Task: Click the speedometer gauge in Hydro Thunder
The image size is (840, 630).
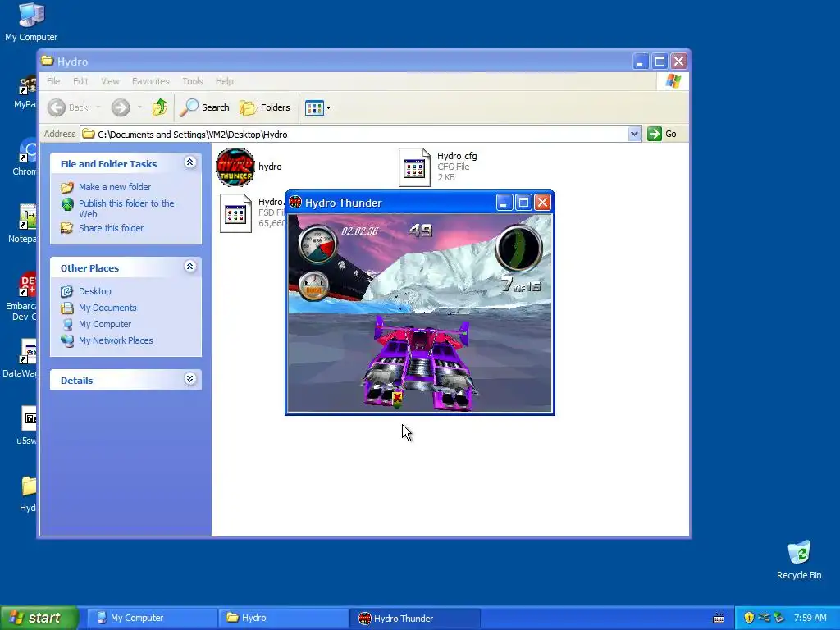Action: tap(317, 244)
